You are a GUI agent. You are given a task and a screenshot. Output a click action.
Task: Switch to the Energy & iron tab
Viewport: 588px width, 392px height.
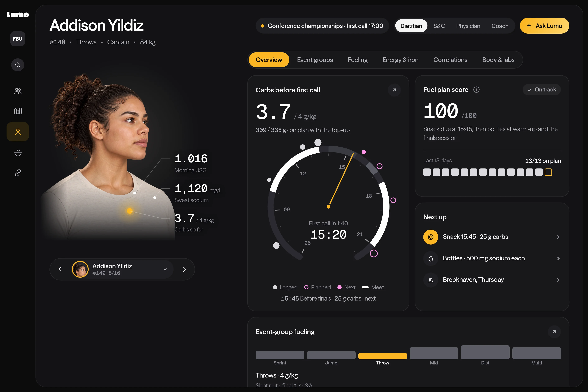tap(400, 60)
